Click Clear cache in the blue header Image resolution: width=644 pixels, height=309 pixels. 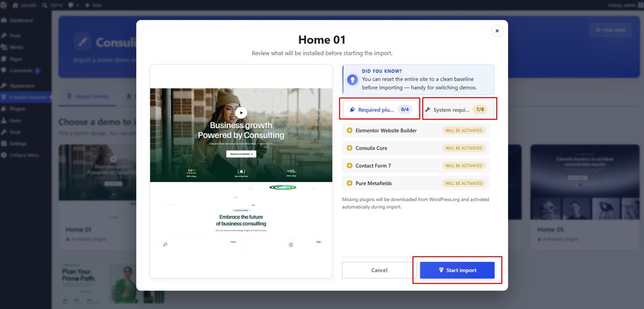coord(611,30)
